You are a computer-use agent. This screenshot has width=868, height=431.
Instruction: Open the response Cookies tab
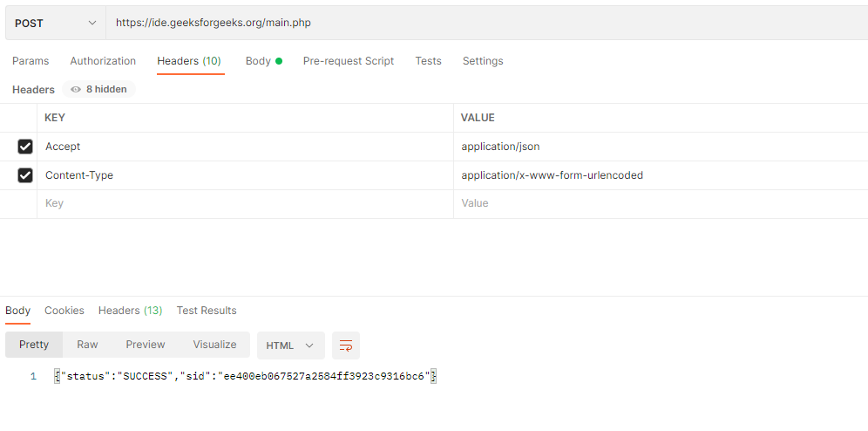click(x=64, y=311)
